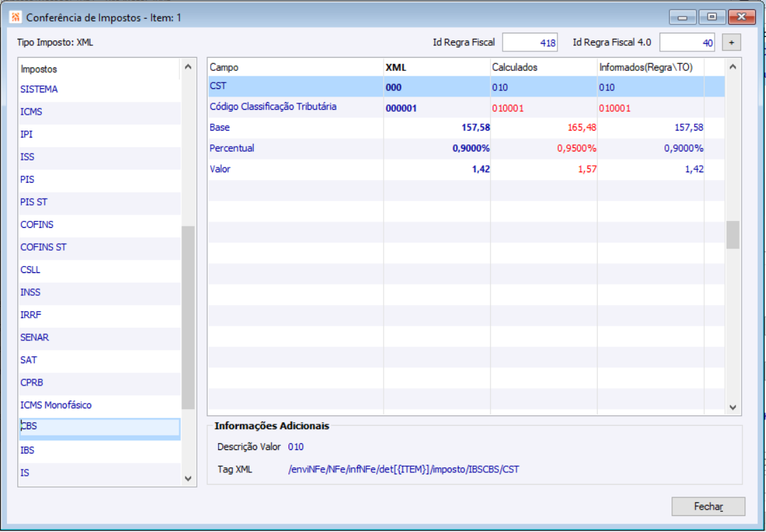
Task: Select CPRB in the Impostos list
Action: pos(99,383)
